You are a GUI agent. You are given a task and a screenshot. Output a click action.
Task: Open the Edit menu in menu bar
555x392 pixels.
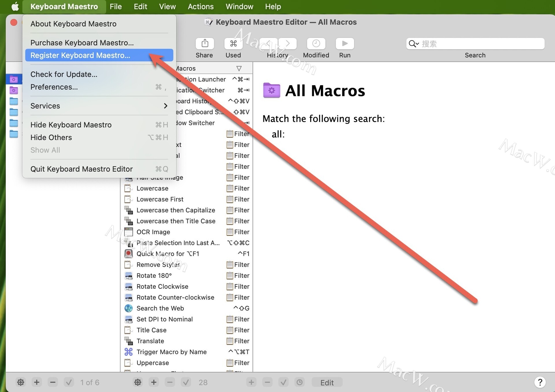pyautogui.click(x=140, y=6)
